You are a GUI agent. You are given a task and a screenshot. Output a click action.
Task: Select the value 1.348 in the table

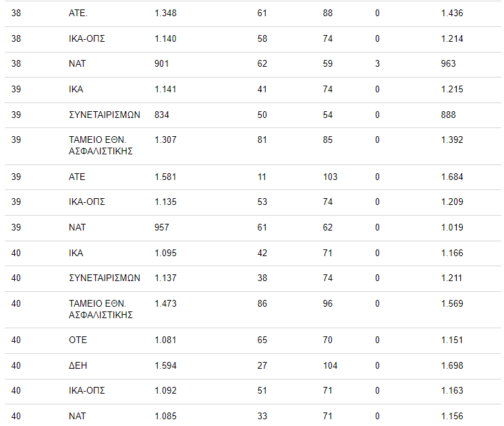pyautogui.click(x=165, y=13)
